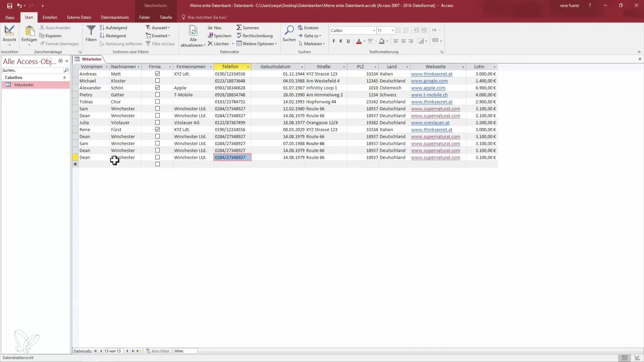Click the navigation pane Suchen field
Image resolution: width=644 pixels, height=362 pixels.
click(33, 70)
